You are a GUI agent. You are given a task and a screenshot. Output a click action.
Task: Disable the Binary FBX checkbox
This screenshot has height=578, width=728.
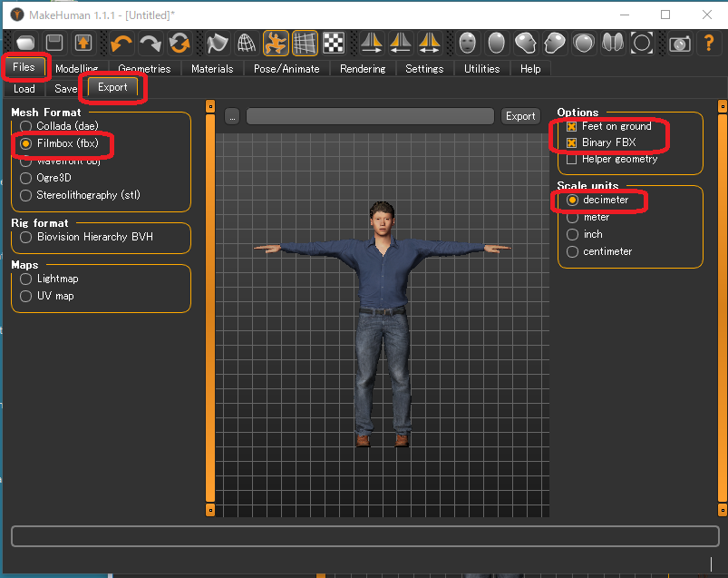pos(572,143)
